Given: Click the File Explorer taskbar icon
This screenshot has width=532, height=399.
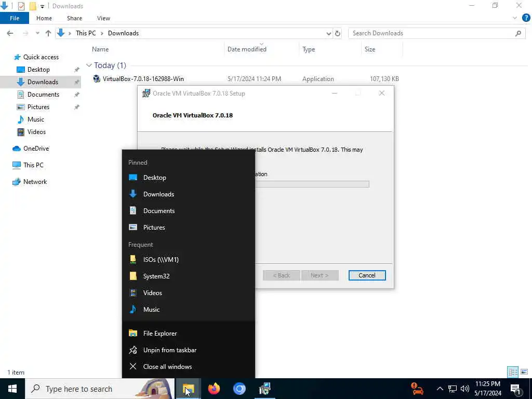Looking at the screenshot, I should tap(188, 389).
